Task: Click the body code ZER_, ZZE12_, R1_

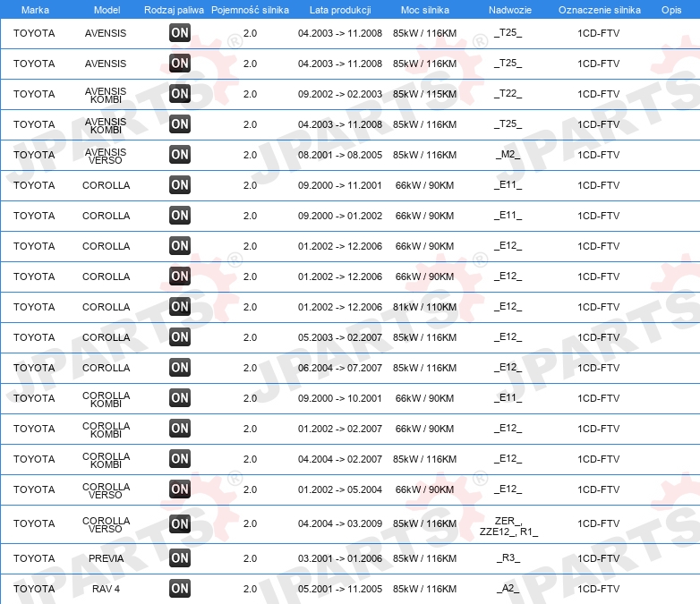Action: pyautogui.click(x=508, y=526)
